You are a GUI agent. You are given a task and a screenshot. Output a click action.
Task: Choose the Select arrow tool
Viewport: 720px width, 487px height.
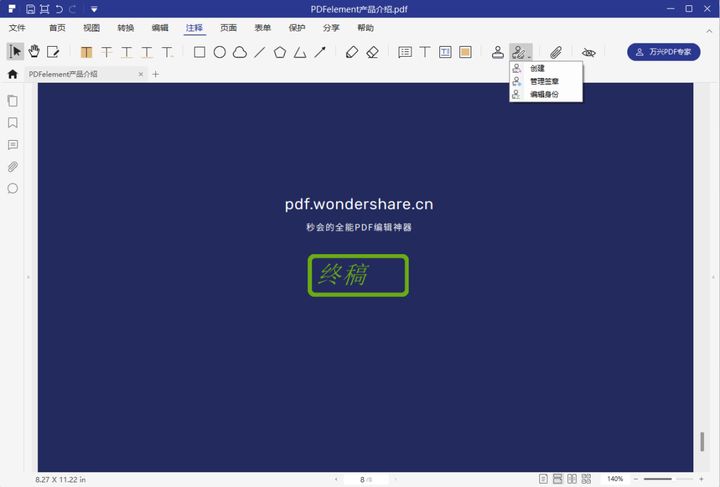pos(15,51)
